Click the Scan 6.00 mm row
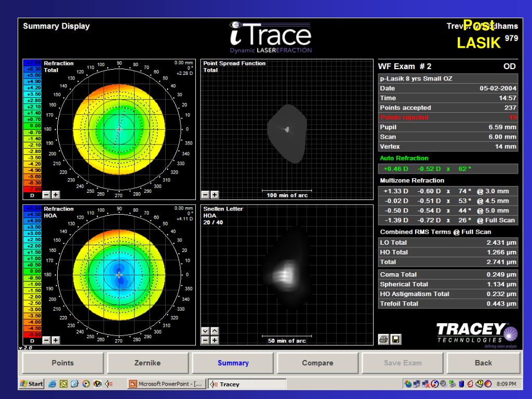 click(448, 137)
